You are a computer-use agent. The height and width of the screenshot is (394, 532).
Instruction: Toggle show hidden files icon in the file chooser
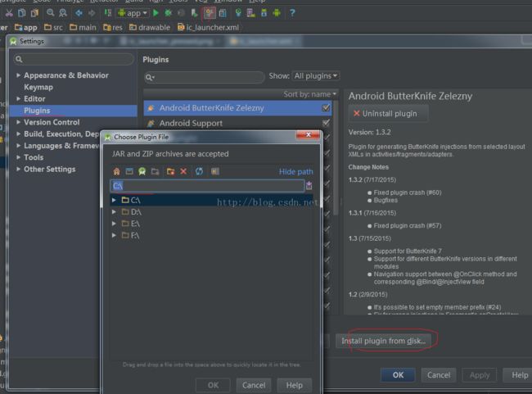215,171
